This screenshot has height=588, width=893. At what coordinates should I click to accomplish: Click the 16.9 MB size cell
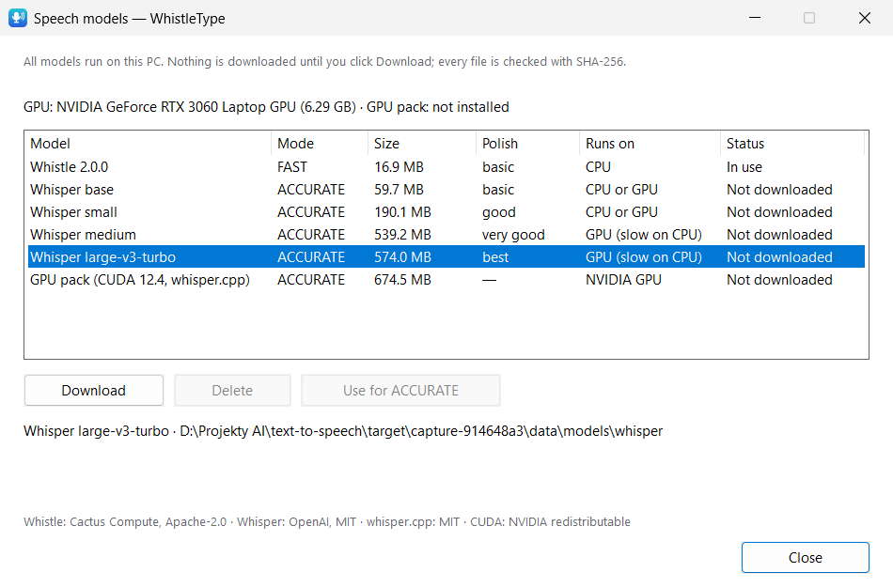point(399,167)
